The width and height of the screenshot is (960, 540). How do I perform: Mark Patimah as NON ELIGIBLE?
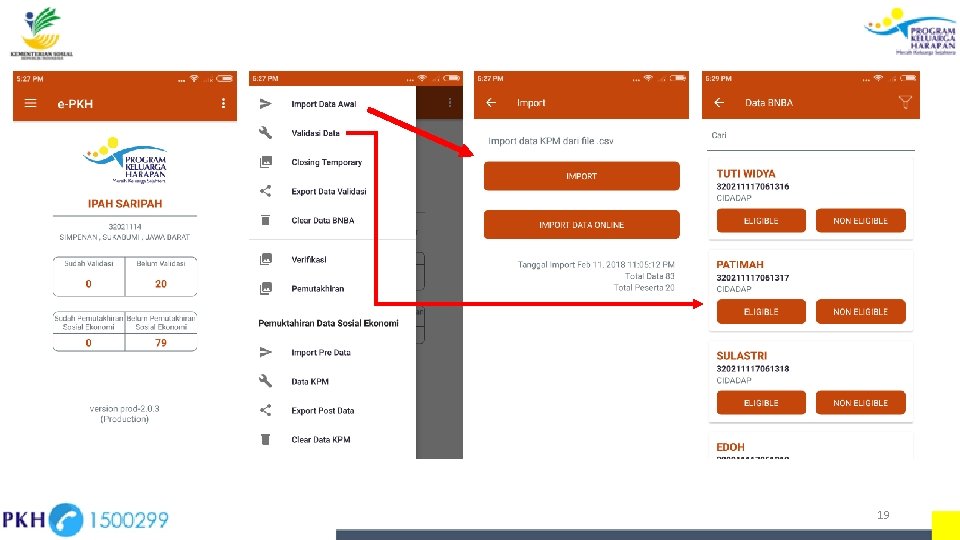click(x=860, y=312)
